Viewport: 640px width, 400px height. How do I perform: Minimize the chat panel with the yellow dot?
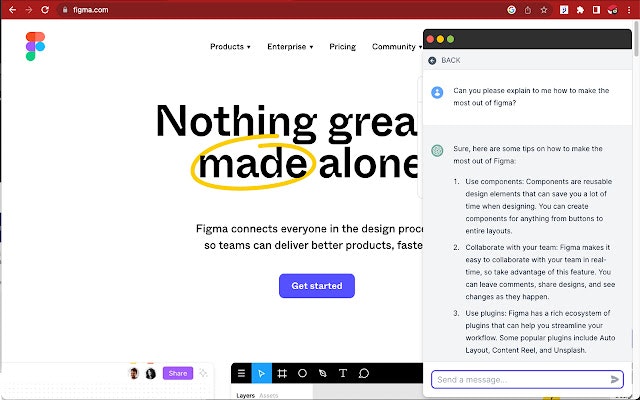tap(440, 39)
